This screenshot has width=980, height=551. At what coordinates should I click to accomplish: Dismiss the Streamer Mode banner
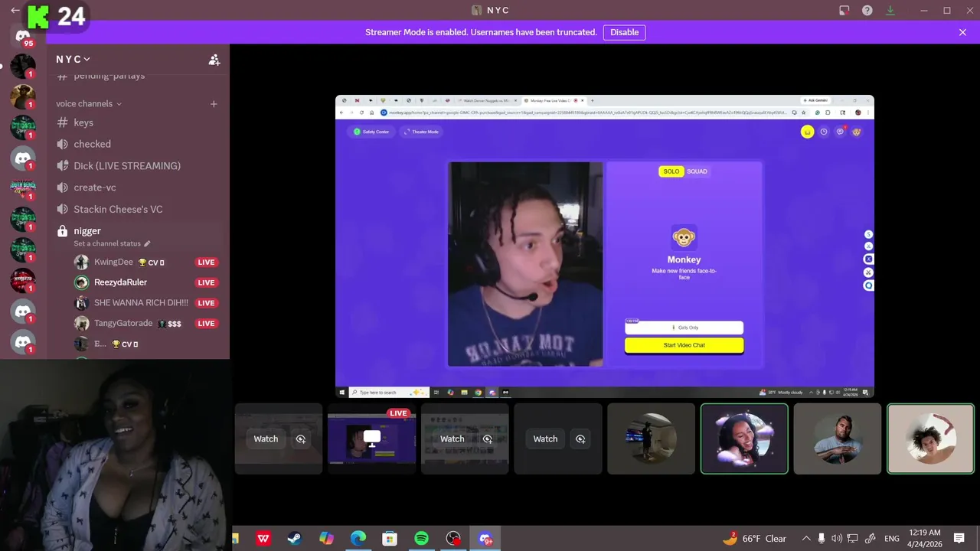tap(962, 32)
